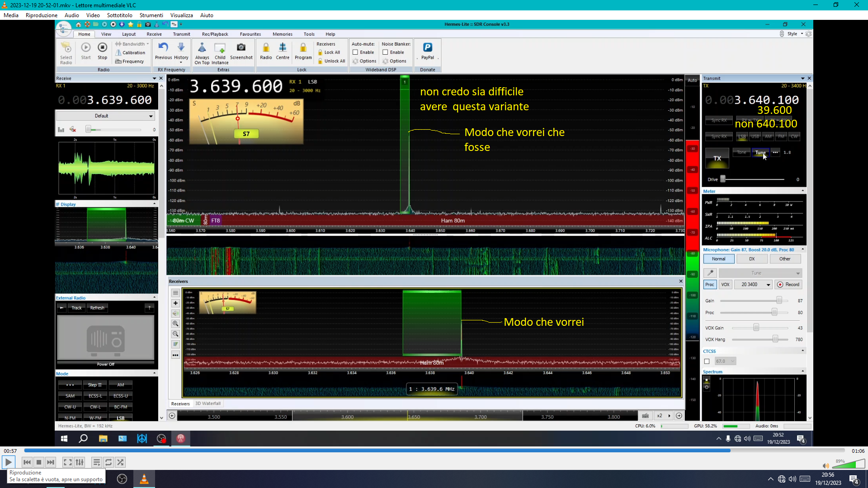This screenshot has height=488, width=868.
Task: Click the Screenshot camera icon
Action: [241, 47]
